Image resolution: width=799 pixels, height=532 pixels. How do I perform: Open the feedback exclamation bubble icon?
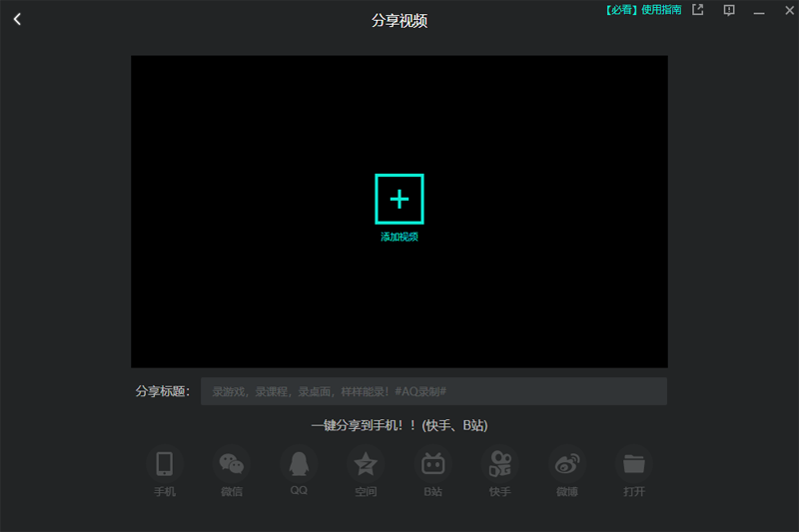tap(729, 10)
